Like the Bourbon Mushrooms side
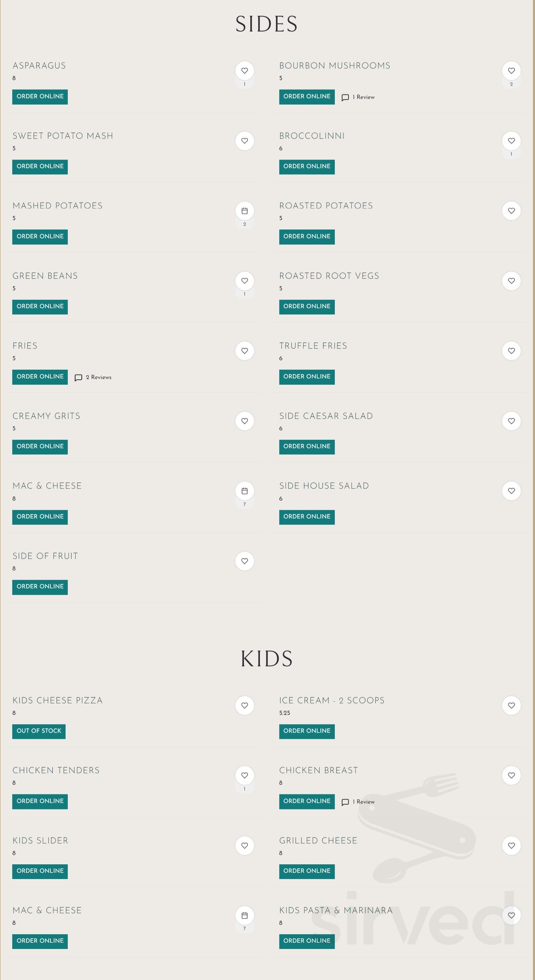 (511, 71)
